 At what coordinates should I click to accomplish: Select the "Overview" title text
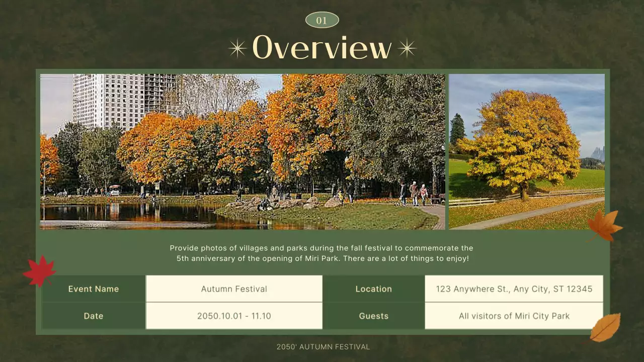point(322,48)
